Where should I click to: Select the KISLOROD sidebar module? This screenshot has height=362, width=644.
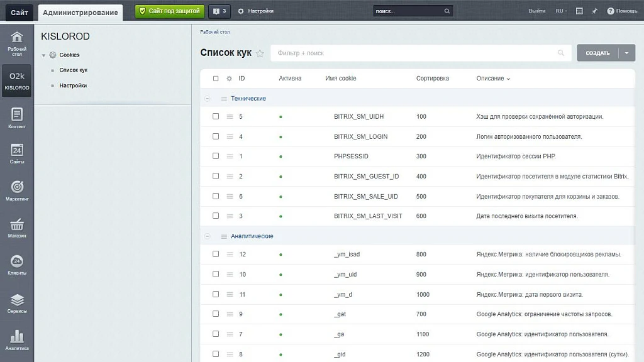coord(17,81)
